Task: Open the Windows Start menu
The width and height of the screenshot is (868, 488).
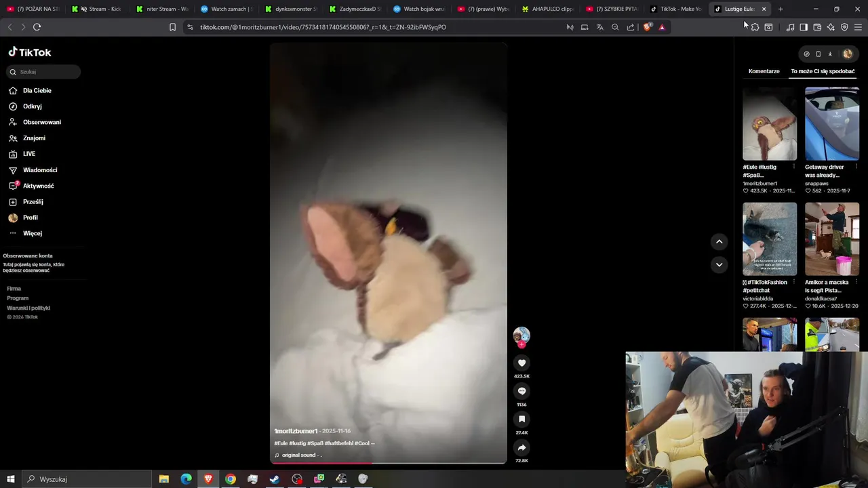Action: (x=10, y=479)
